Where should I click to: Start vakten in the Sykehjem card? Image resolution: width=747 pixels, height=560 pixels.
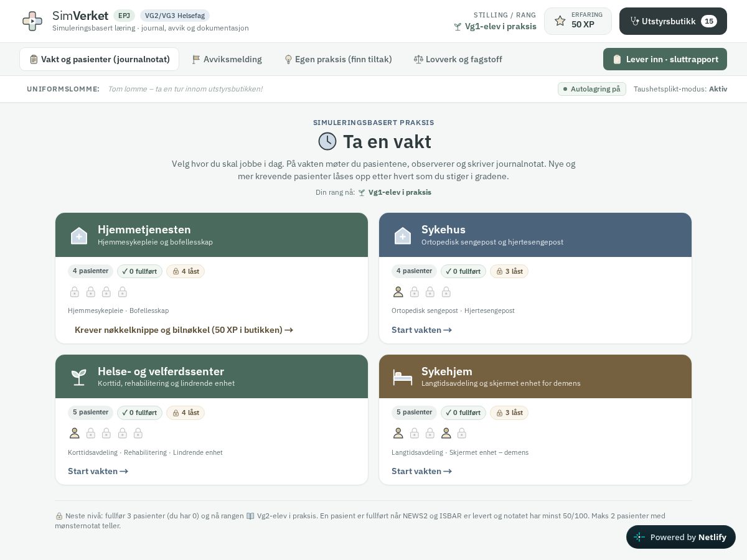pos(421,471)
